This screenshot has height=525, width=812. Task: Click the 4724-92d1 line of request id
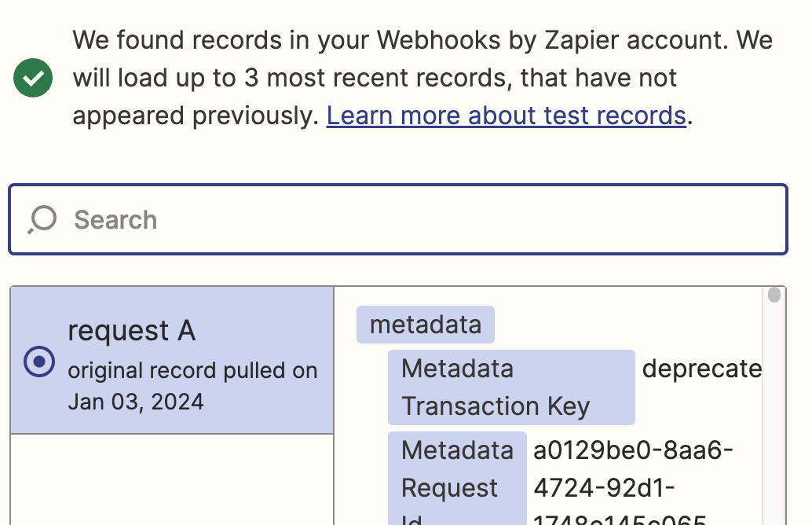tap(604, 488)
